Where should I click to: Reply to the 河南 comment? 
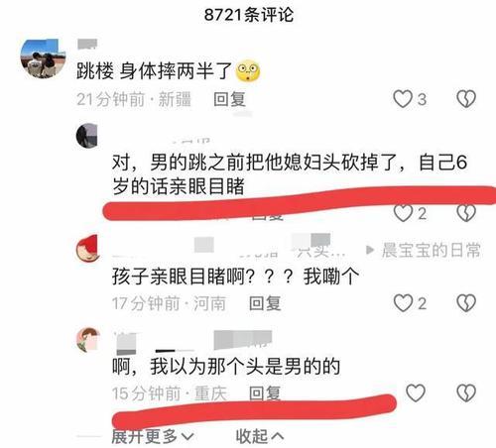click(x=265, y=303)
